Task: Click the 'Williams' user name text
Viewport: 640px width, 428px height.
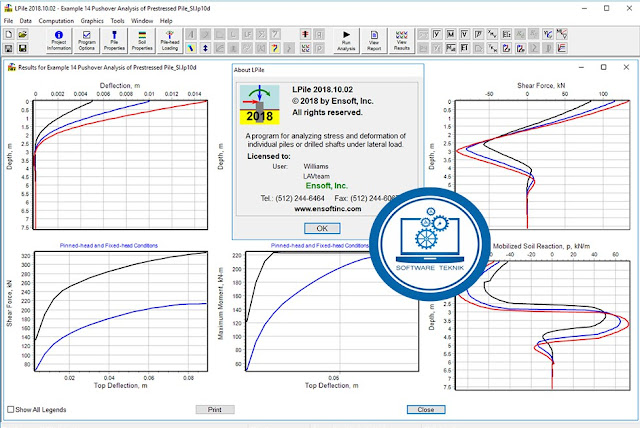Action: pyautogui.click(x=316, y=166)
